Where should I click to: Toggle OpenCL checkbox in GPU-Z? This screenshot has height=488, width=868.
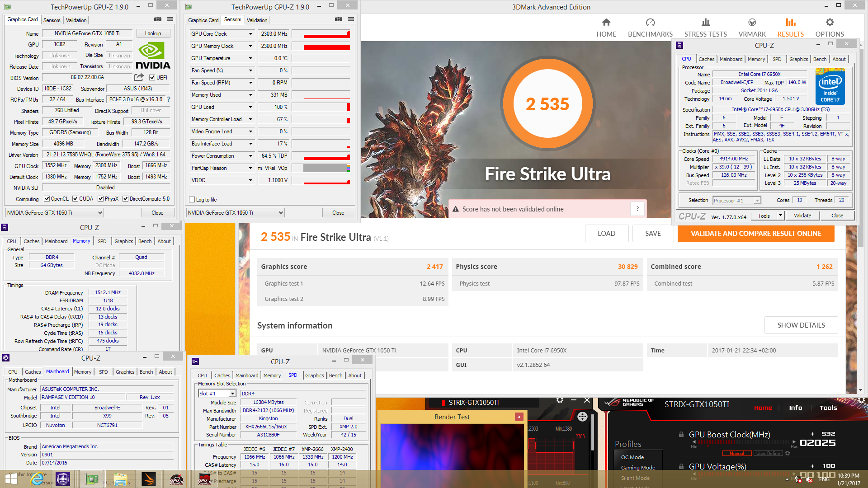click(x=47, y=199)
